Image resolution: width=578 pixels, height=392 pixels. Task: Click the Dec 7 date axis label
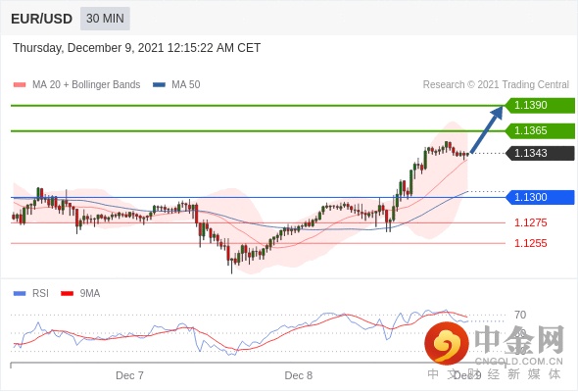click(x=129, y=375)
